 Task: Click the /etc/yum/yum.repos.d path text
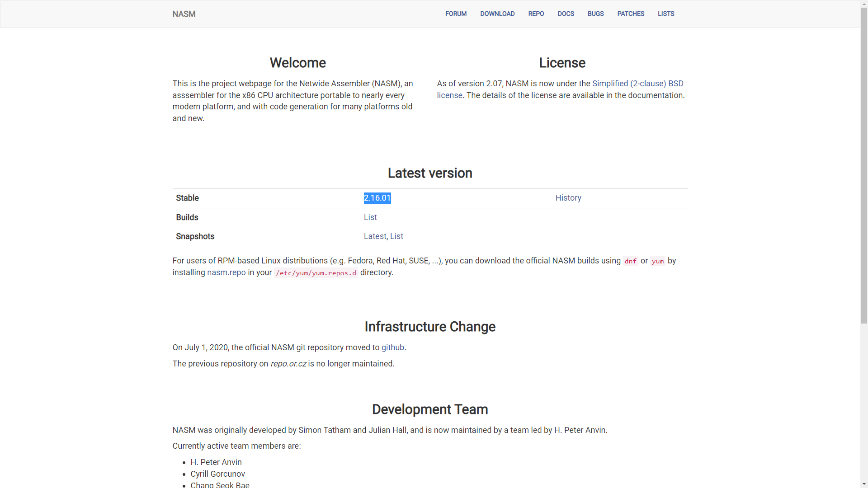pos(316,273)
